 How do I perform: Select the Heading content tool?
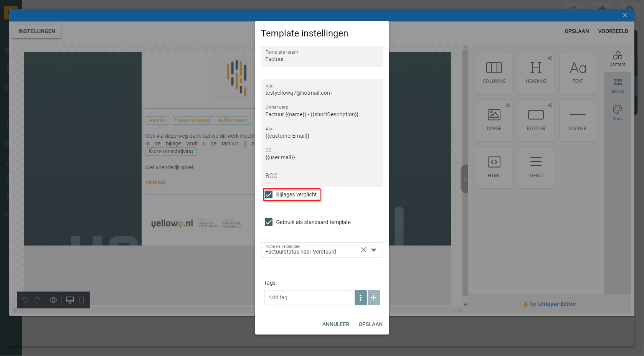pos(536,73)
